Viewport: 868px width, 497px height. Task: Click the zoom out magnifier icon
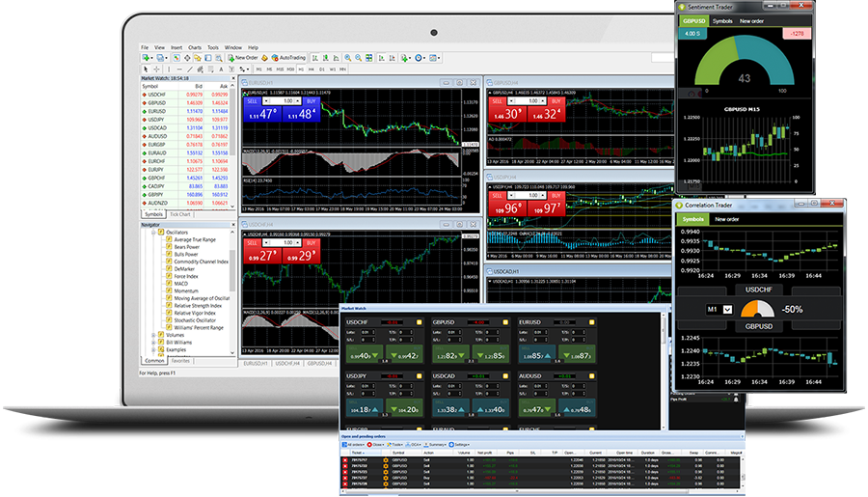click(358, 58)
